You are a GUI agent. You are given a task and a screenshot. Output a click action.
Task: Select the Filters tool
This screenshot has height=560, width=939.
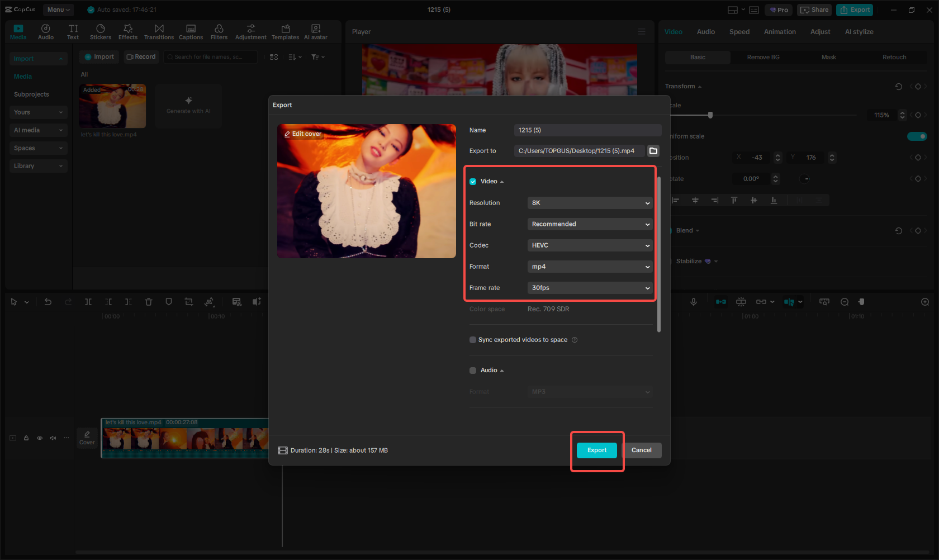click(x=219, y=31)
